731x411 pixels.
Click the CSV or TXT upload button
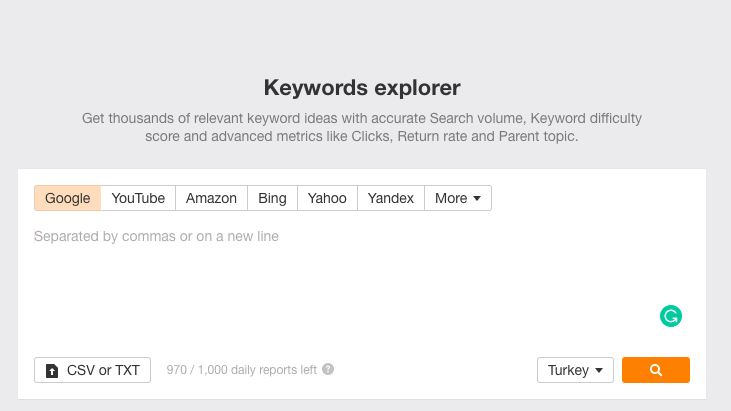pyautogui.click(x=92, y=370)
